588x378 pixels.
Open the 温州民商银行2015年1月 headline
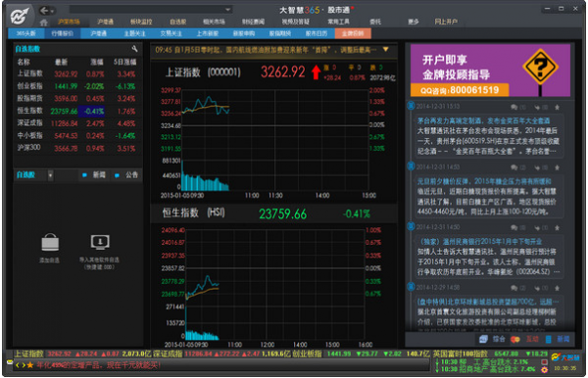click(x=479, y=241)
